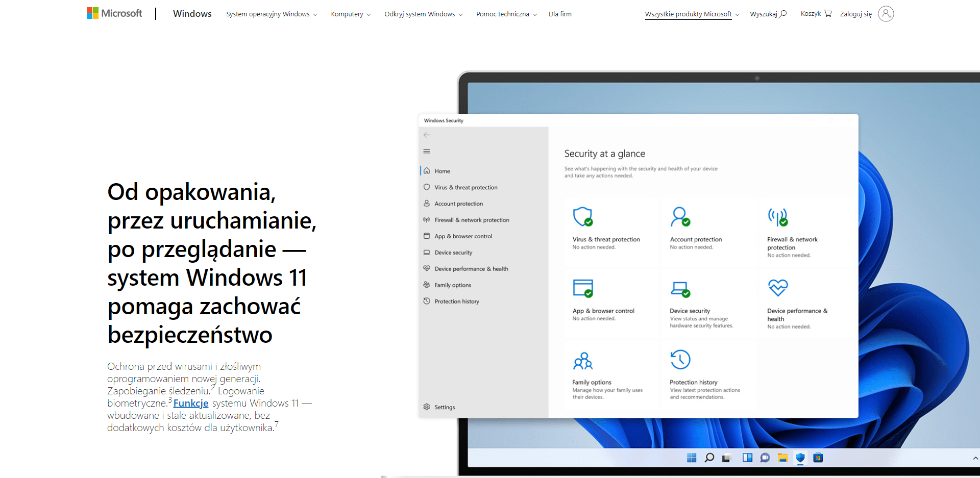Select App & browser control in sidebar
This screenshot has width=980, height=478.
(x=463, y=236)
